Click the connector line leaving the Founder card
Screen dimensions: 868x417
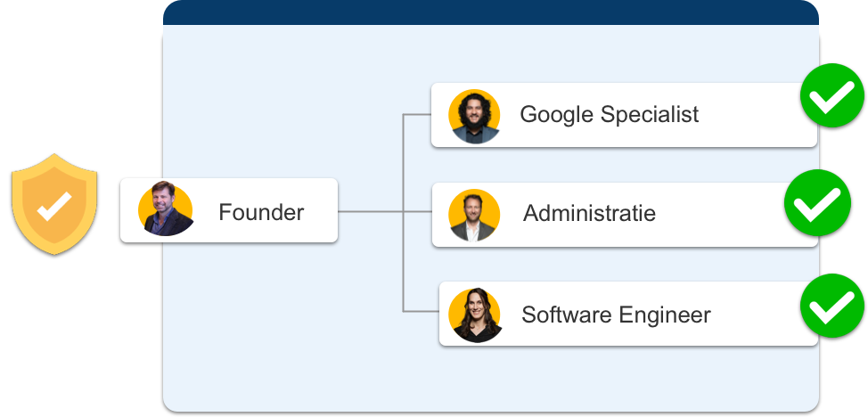(370, 212)
